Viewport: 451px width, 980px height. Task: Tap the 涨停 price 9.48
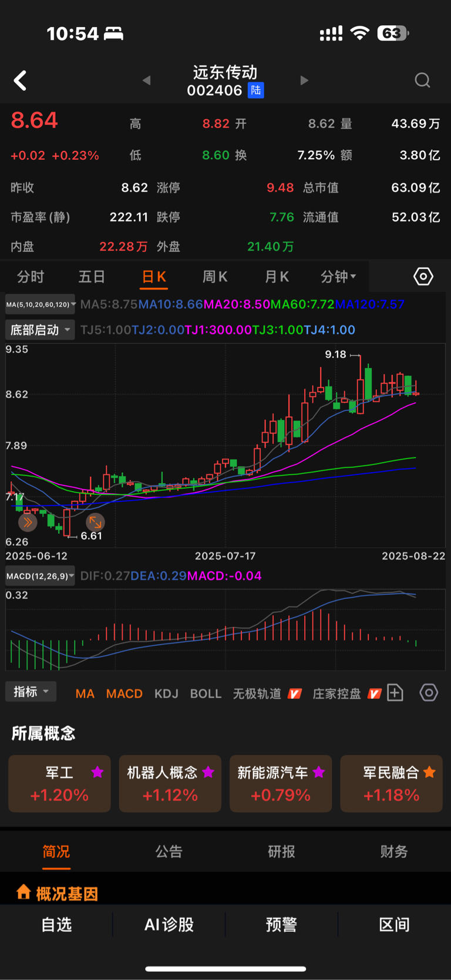click(280, 187)
